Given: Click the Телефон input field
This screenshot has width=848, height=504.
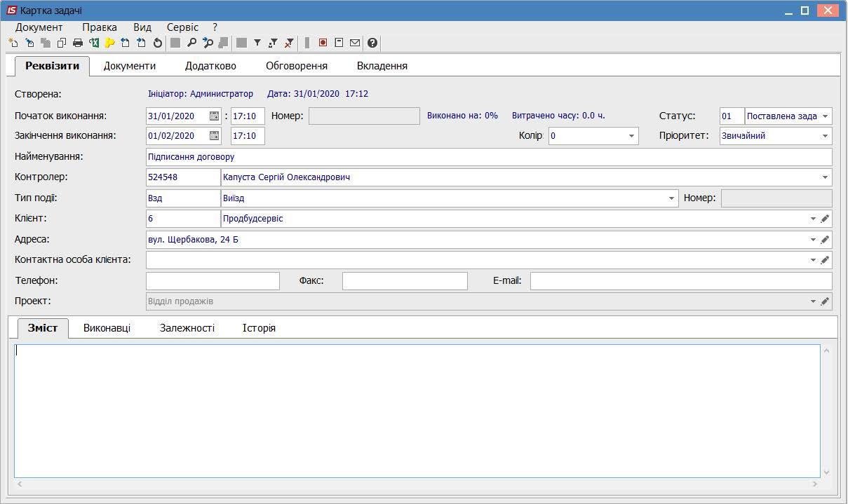Looking at the screenshot, I should pyautogui.click(x=213, y=280).
